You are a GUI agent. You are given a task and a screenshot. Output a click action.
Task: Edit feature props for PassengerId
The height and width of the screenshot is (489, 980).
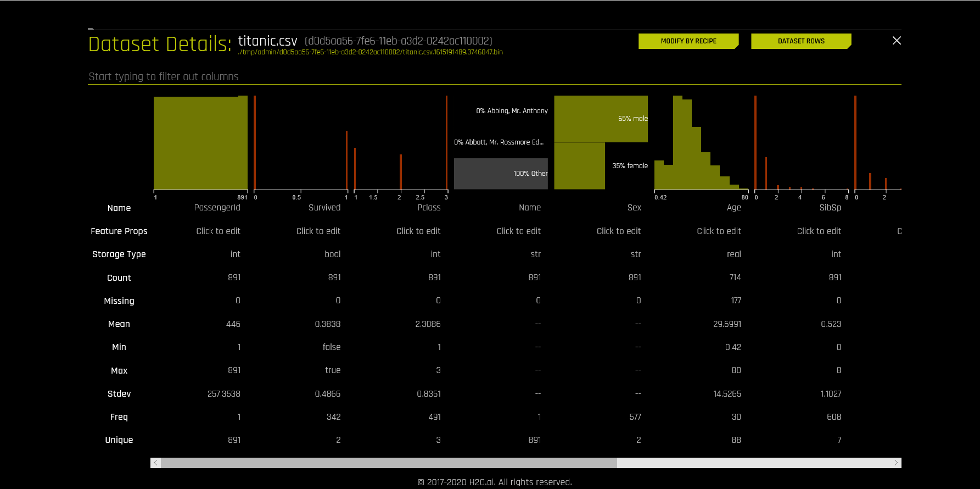pos(218,231)
